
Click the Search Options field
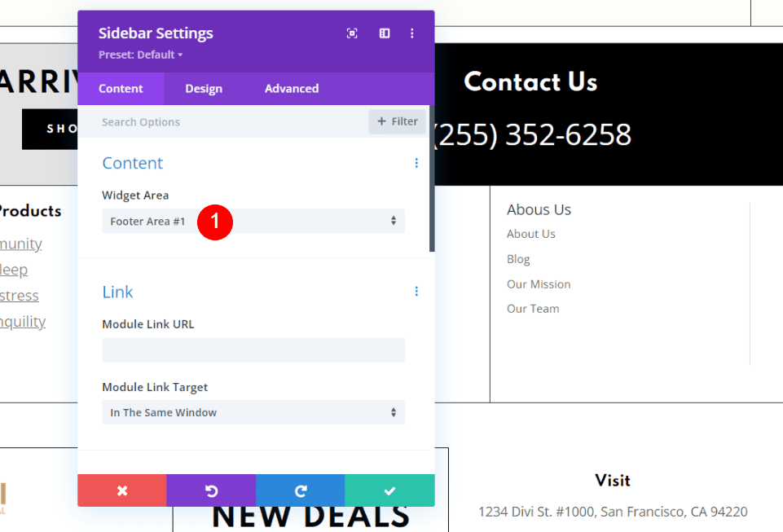coord(204,121)
